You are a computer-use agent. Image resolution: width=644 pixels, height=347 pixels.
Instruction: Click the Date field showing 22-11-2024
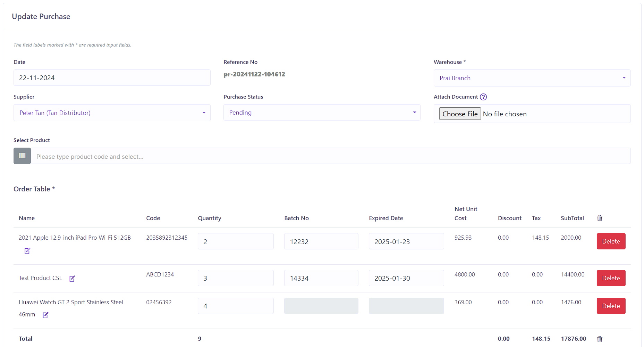coord(112,78)
